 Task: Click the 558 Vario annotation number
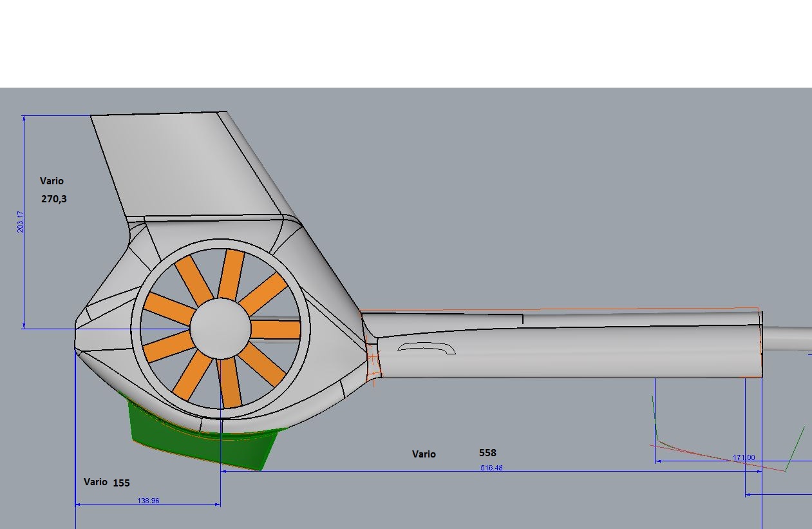(487, 453)
